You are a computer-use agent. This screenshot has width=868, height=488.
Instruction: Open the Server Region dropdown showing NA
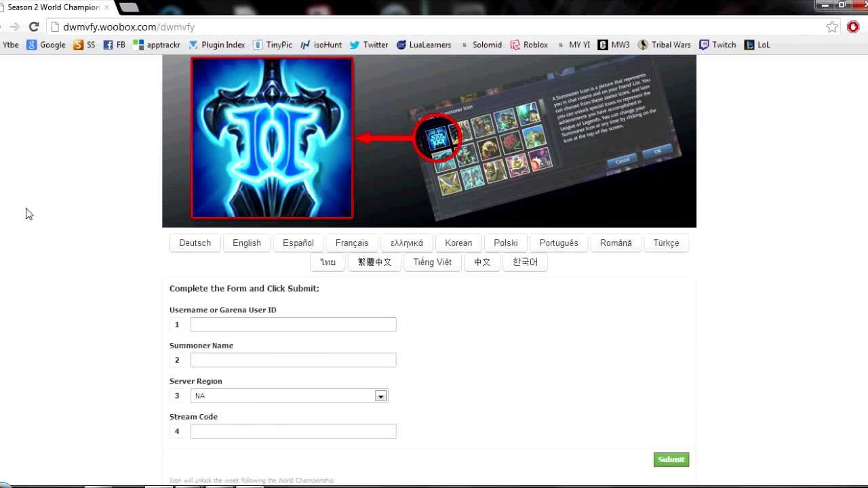[x=380, y=396]
